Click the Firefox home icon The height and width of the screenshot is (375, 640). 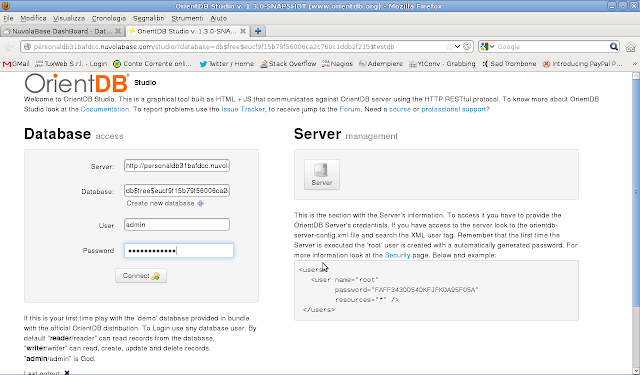pos(631,47)
